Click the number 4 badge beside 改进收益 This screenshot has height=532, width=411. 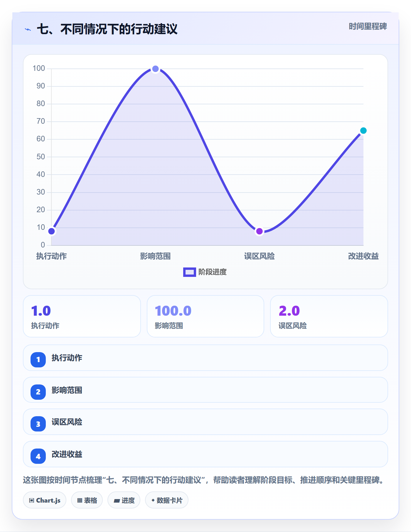38,456
